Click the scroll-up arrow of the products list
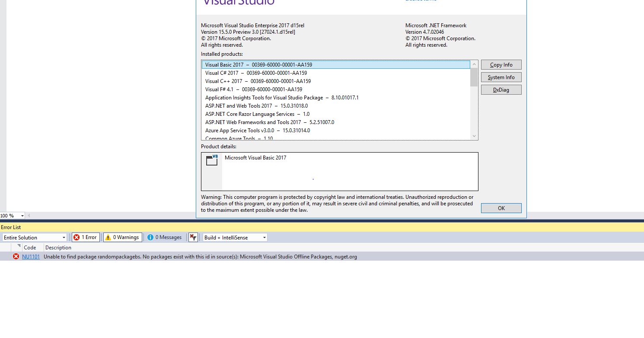644x338 pixels. 474,63
